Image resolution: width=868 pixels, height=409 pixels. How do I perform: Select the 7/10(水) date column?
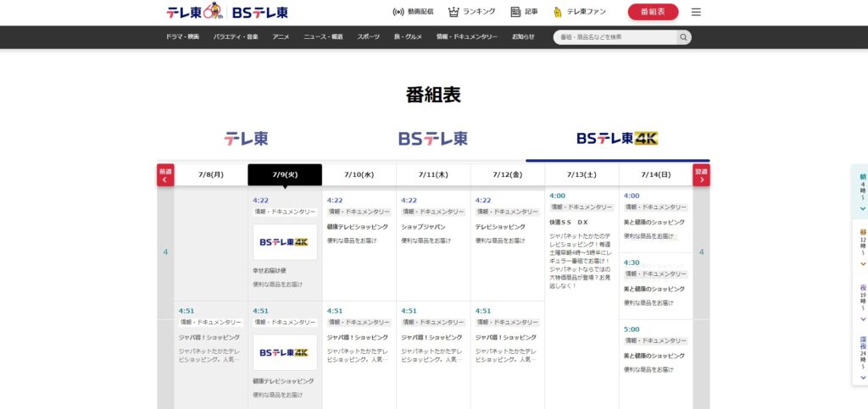point(359,174)
